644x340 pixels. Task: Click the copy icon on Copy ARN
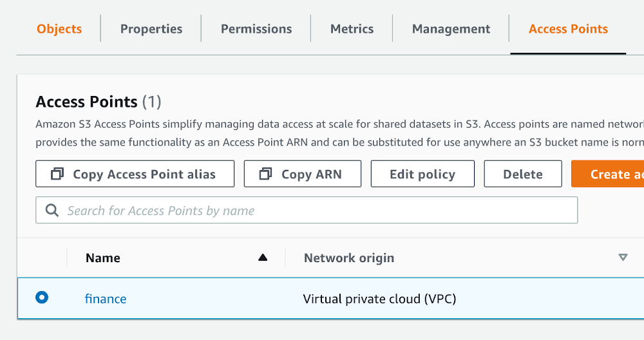(265, 174)
